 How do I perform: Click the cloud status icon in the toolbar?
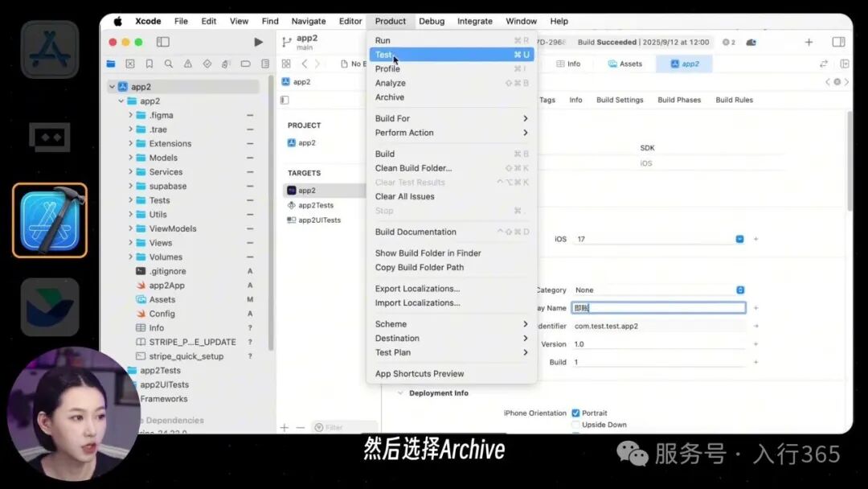pyautogui.click(x=751, y=42)
